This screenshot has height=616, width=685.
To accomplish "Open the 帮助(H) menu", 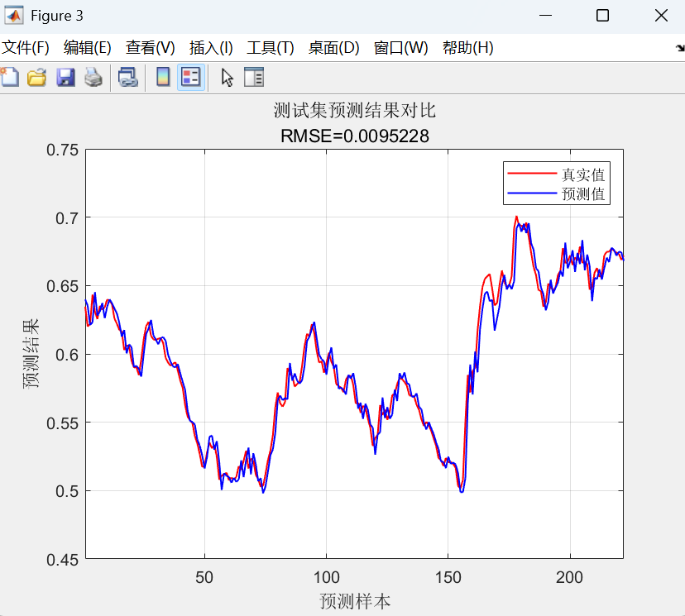I will point(468,48).
